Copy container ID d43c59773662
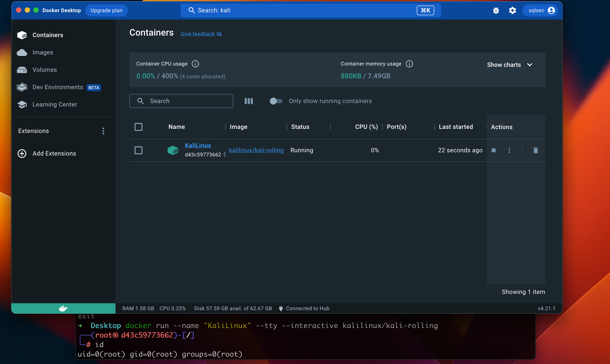This screenshot has width=610, height=364. click(224, 154)
